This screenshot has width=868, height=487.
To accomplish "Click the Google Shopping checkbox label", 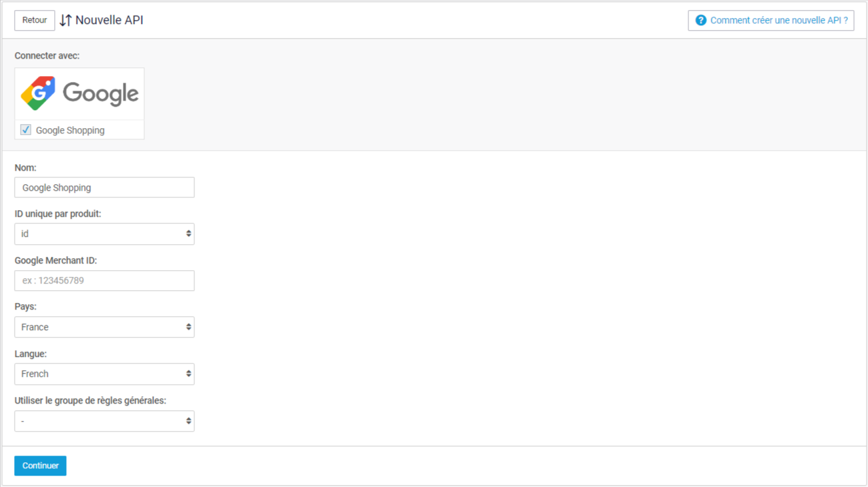I will 70,131.
